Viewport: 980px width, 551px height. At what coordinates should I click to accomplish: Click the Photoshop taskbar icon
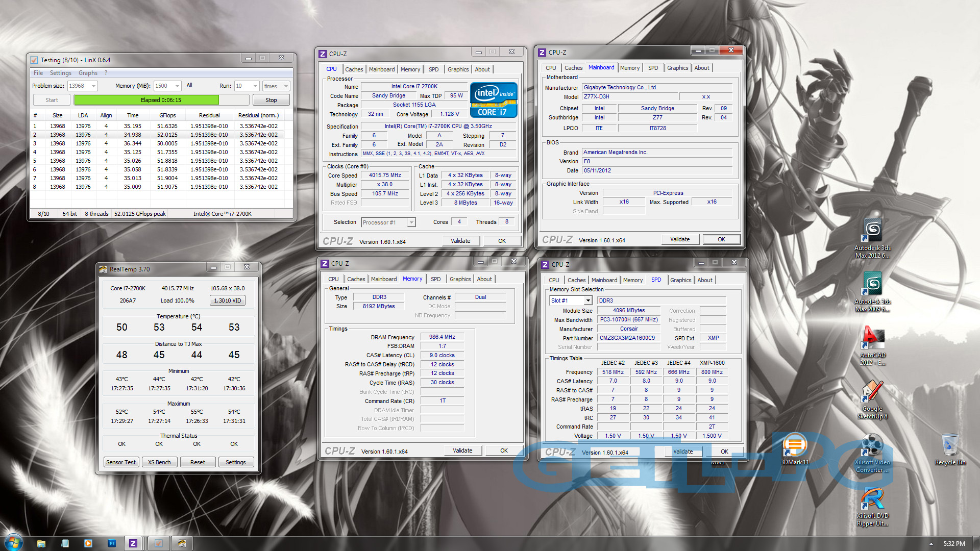click(112, 543)
